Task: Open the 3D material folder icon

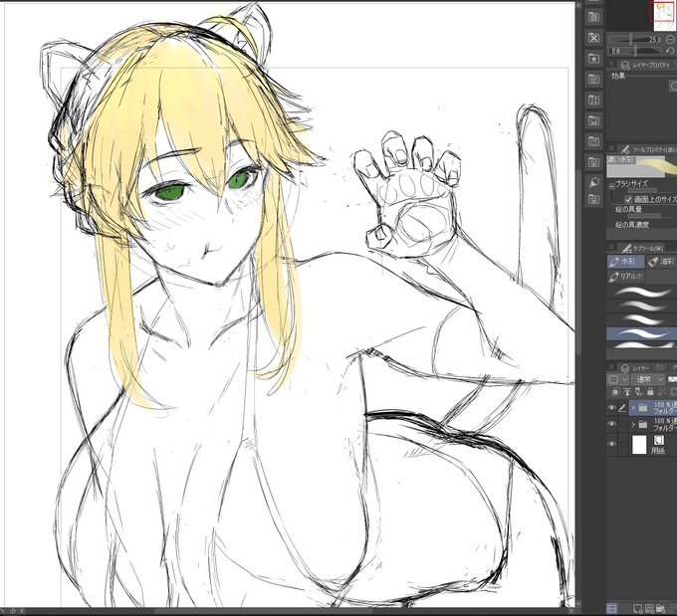Action: 594,162
